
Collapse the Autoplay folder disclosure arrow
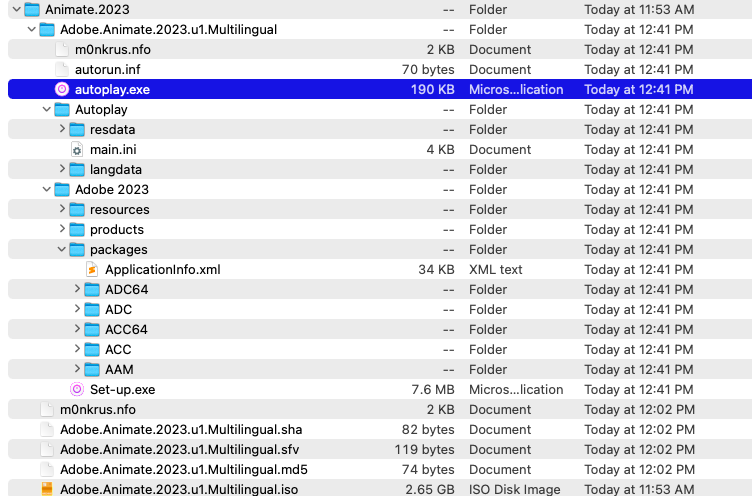(47, 109)
